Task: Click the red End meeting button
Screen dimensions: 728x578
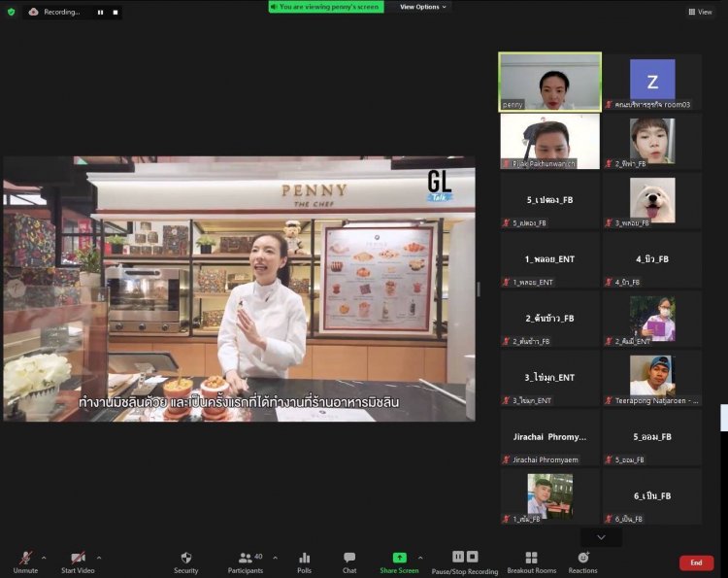Action: 696,562
